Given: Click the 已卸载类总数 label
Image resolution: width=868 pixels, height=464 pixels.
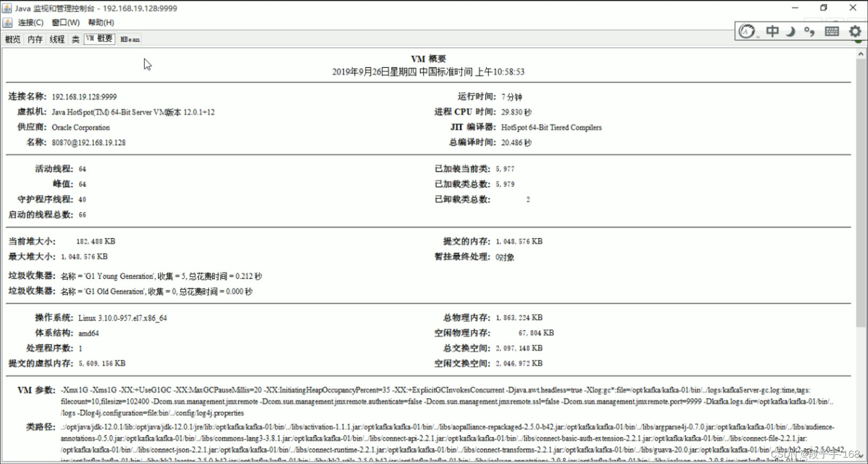Looking at the screenshot, I should [462, 199].
